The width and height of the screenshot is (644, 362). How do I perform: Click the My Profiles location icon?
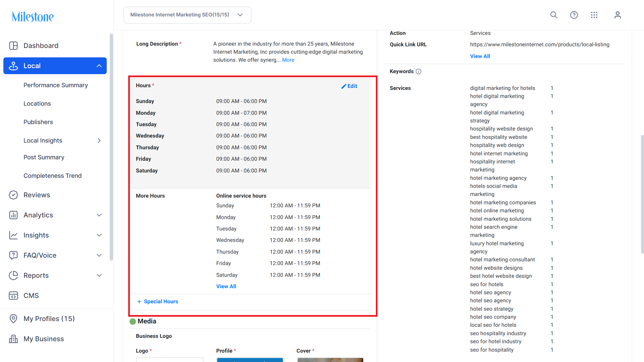pos(13,319)
